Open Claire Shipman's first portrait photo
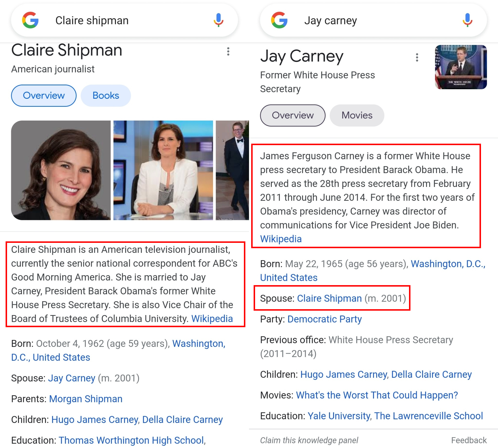The height and width of the screenshot is (448, 498). coord(61,170)
